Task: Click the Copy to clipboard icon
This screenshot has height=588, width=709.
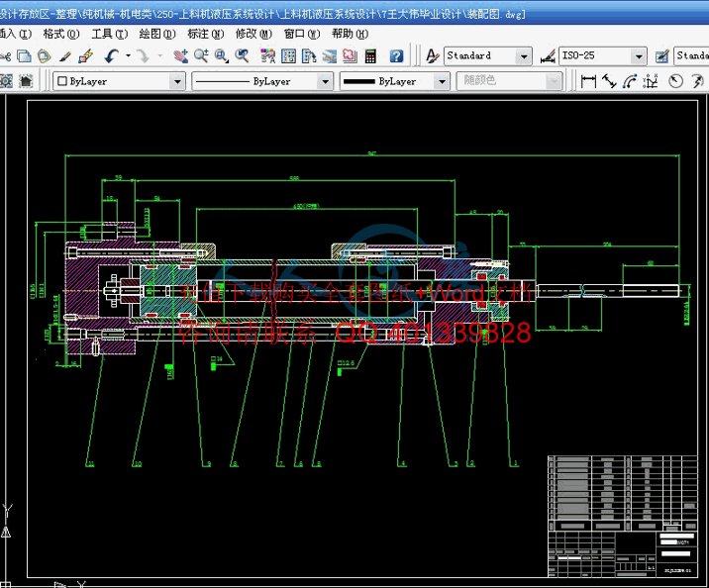Action: coord(24,56)
